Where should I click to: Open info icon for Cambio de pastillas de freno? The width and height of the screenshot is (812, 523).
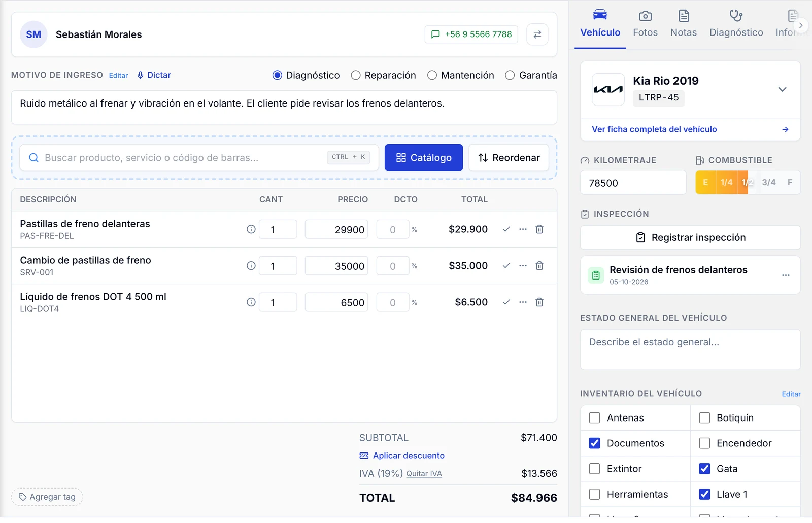tap(251, 266)
